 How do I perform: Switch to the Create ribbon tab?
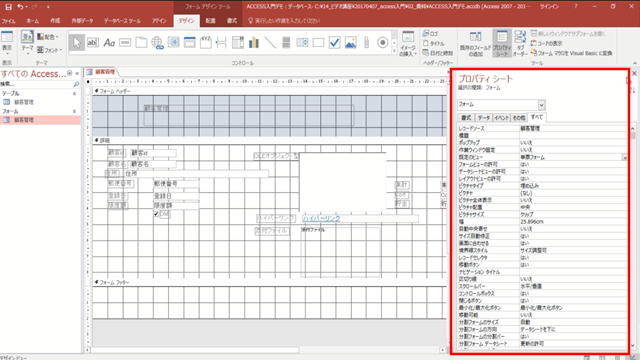pyautogui.click(x=55, y=20)
